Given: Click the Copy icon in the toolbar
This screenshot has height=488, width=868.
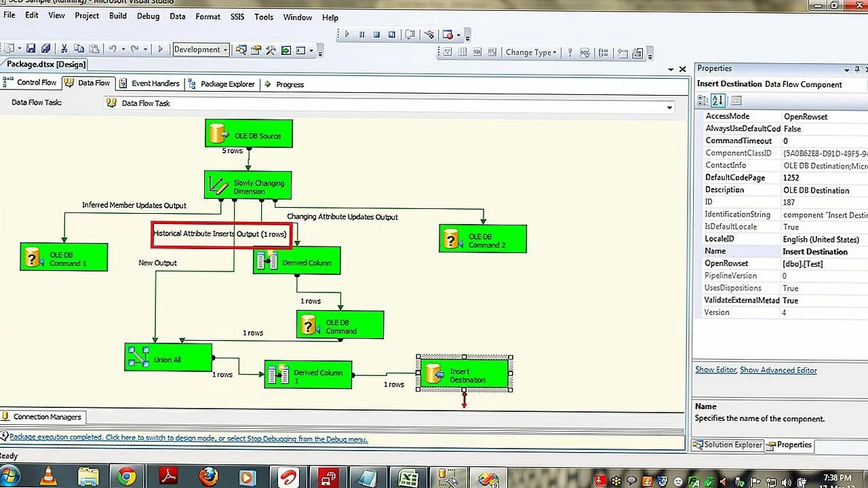Looking at the screenshot, I should 79,49.
